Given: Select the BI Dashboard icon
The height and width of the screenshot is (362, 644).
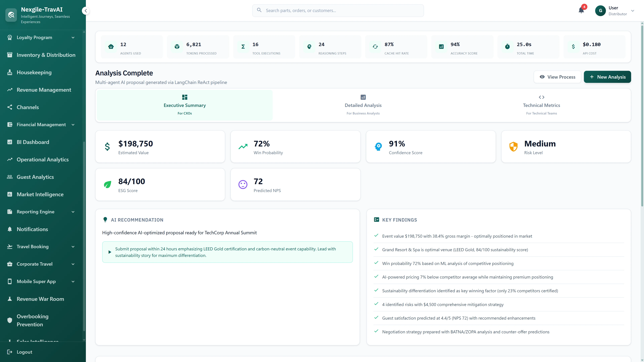Looking at the screenshot, I should [x=10, y=142].
